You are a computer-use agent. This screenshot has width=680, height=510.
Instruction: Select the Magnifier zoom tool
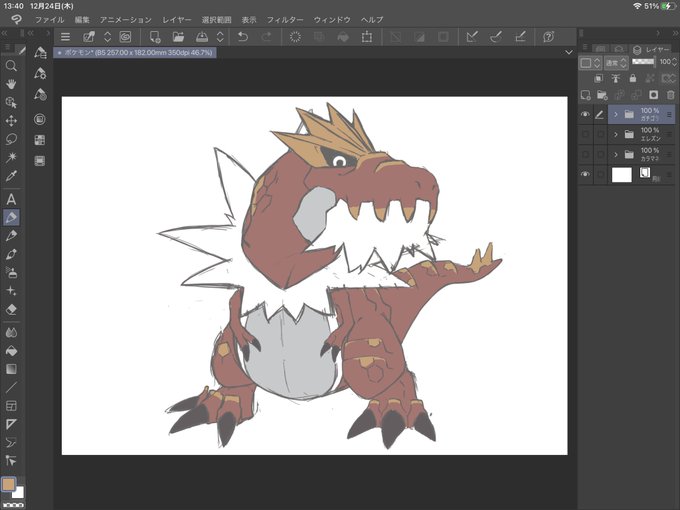click(x=11, y=66)
